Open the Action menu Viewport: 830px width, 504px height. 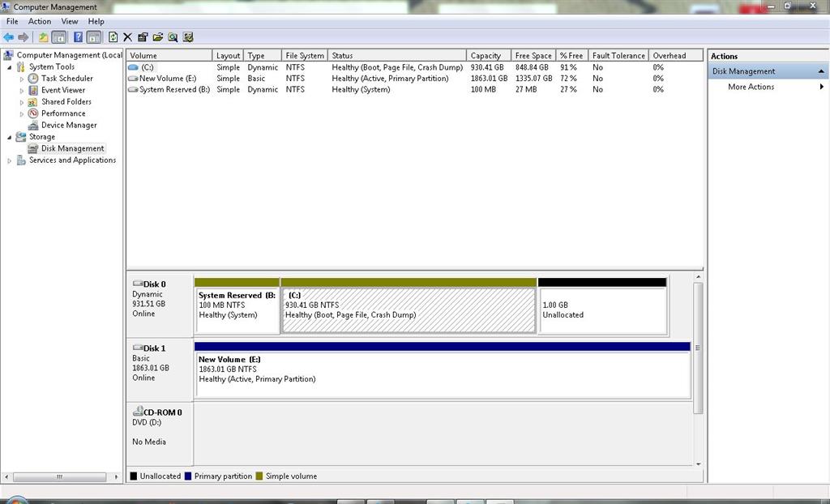coord(39,21)
